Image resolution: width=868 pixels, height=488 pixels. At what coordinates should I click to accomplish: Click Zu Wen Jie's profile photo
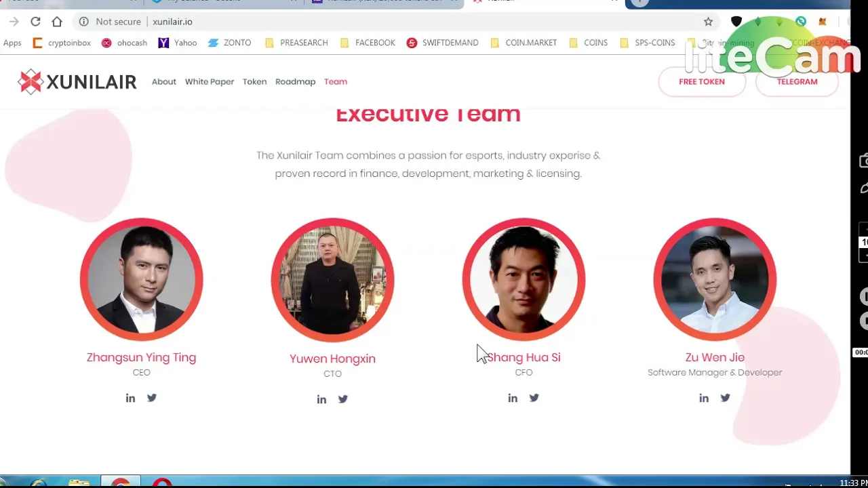tap(715, 279)
